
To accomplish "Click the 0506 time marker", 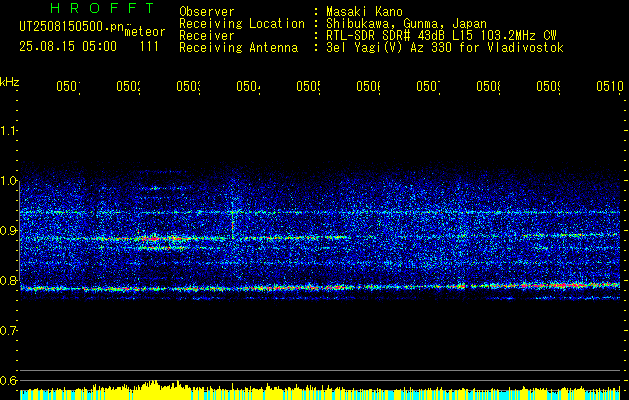I will (368, 86).
